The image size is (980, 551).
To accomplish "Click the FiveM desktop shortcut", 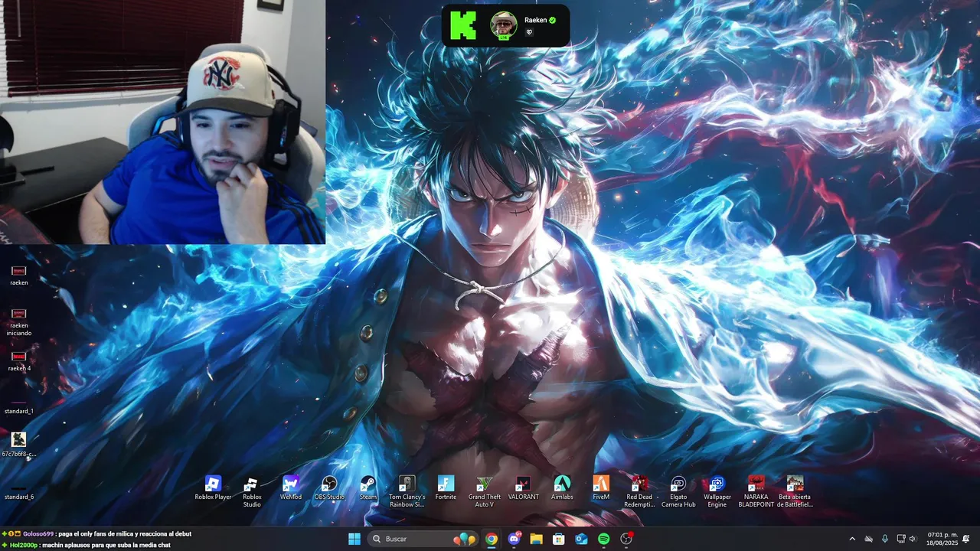I will pyautogui.click(x=601, y=487).
